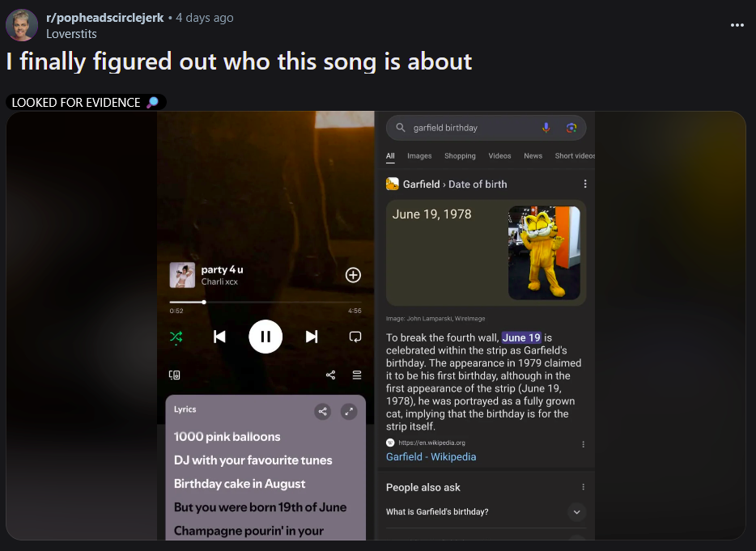
Task: Pause the playing song
Action: (265, 337)
